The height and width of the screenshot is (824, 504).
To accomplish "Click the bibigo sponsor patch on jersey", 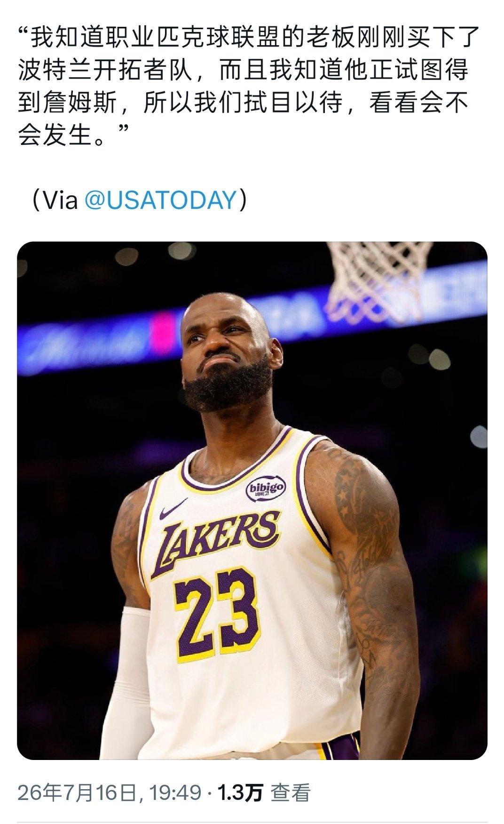I will pyautogui.click(x=266, y=489).
